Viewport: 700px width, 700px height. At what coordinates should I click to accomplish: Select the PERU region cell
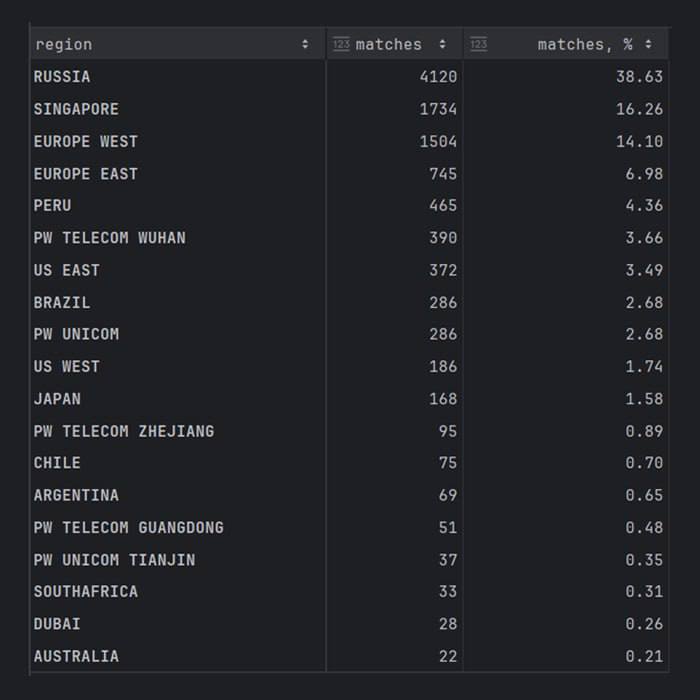pos(53,206)
